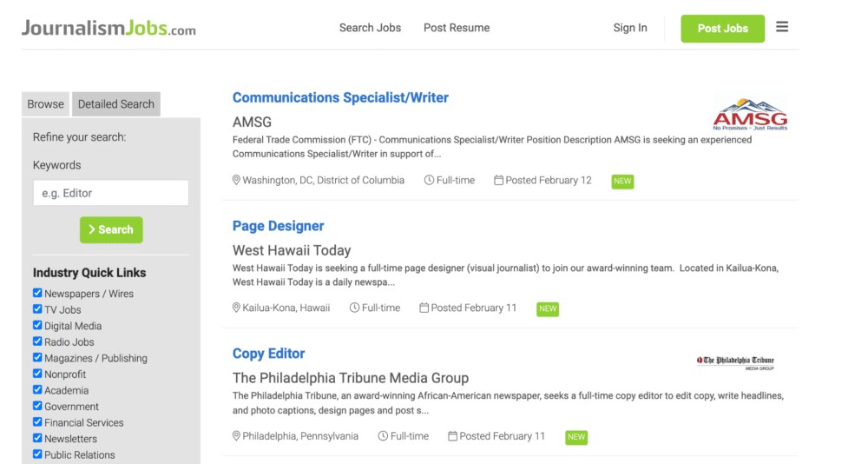
Task: Select the Browse tab
Action: (45, 104)
